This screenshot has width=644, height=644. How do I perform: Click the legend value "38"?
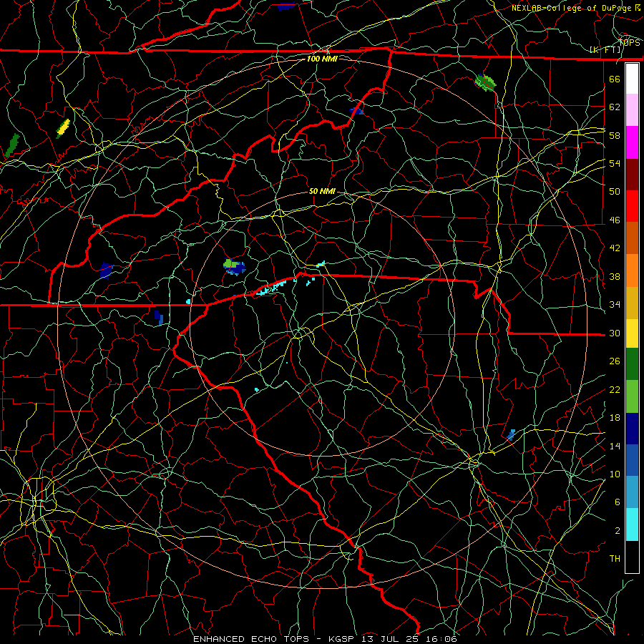click(615, 276)
